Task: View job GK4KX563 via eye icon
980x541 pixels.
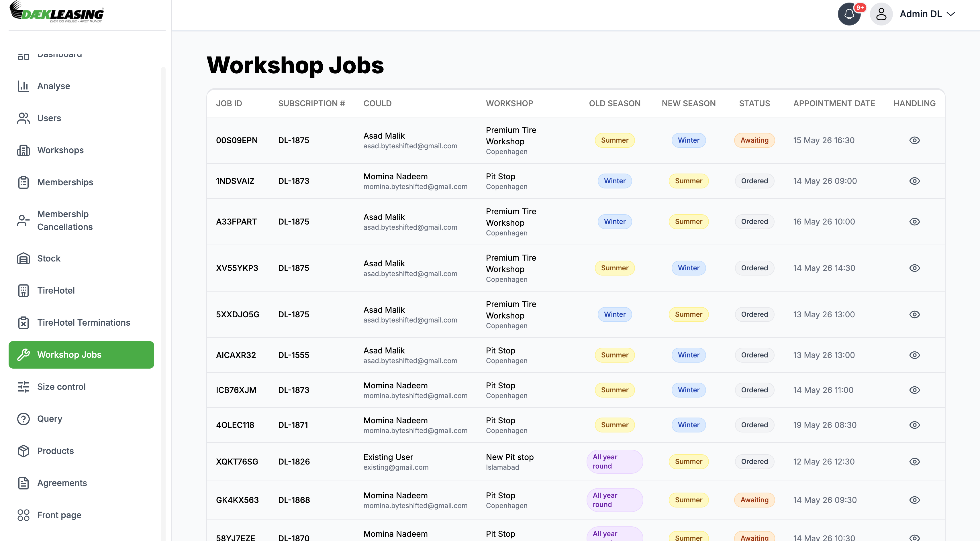Action: click(x=914, y=500)
